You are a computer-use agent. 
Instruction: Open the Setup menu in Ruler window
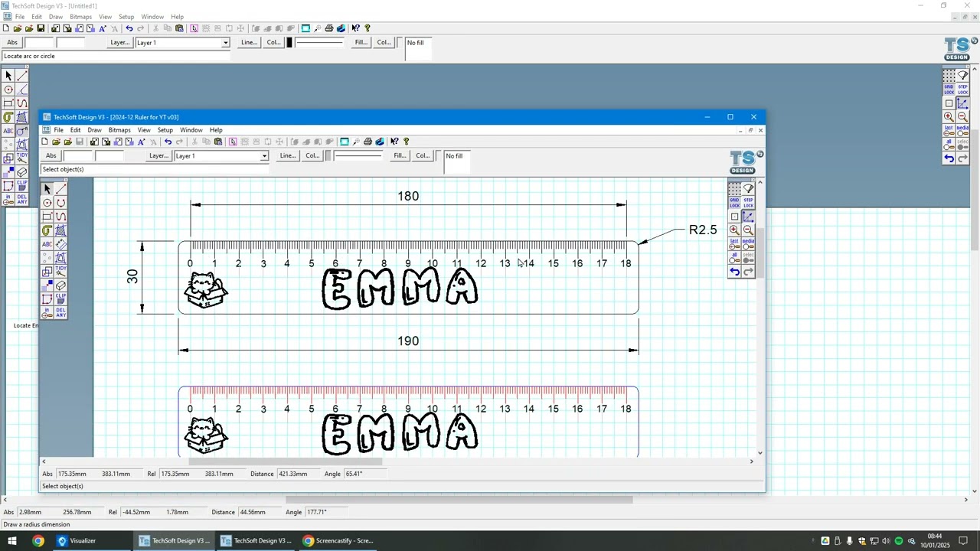(x=165, y=130)
